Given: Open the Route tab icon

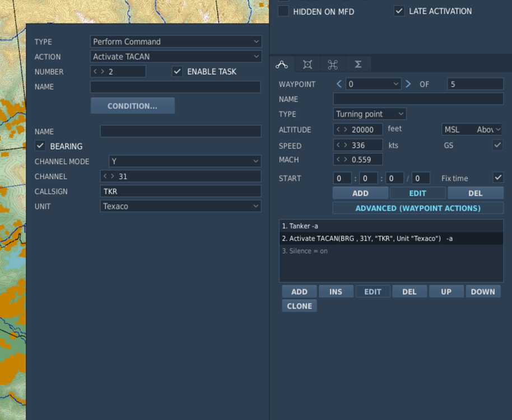Looking at the screenshot, I should coord(282,64).
